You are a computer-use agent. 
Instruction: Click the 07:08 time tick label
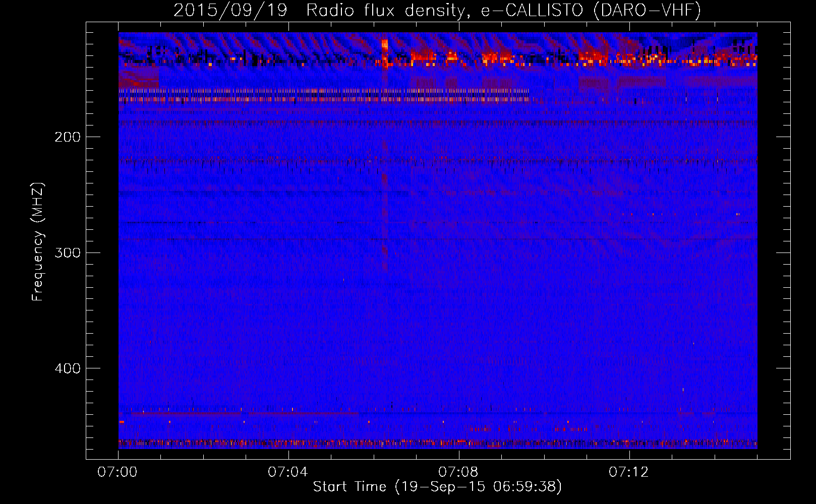tap(458, 472)
